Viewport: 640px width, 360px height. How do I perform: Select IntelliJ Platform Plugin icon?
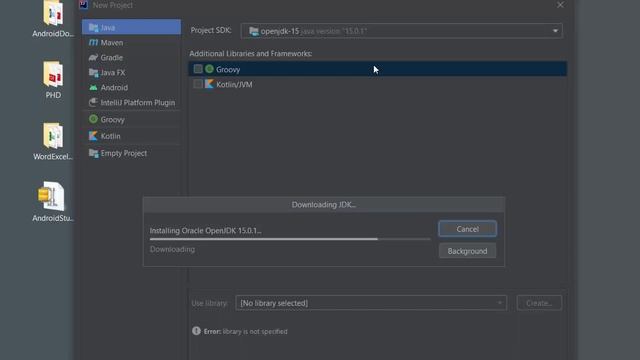point(93,102)
